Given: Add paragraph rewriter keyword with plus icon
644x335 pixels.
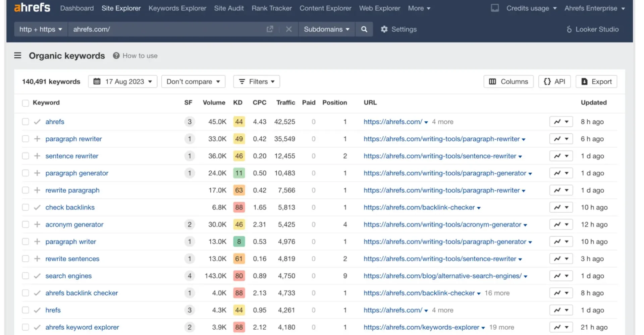Looking at the screenshot, I should (x=37, y=139).
